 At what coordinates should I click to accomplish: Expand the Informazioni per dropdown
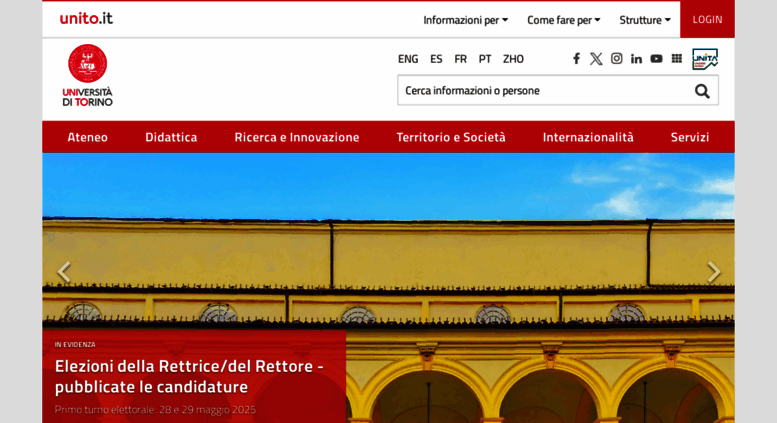tap(465, 20)
